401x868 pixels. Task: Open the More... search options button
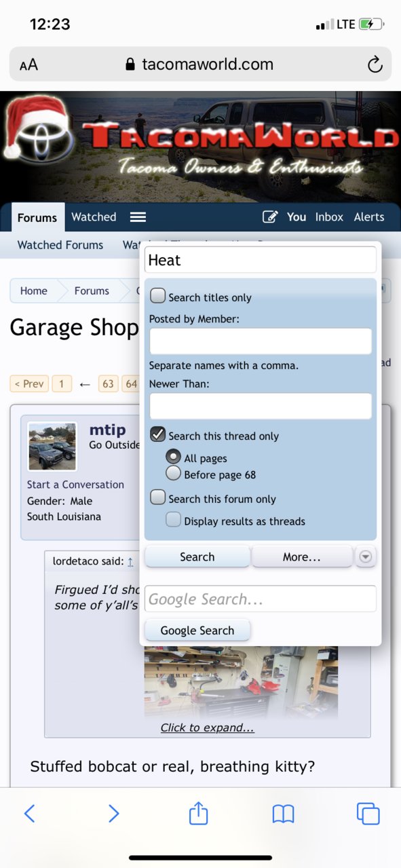[302, 556]
